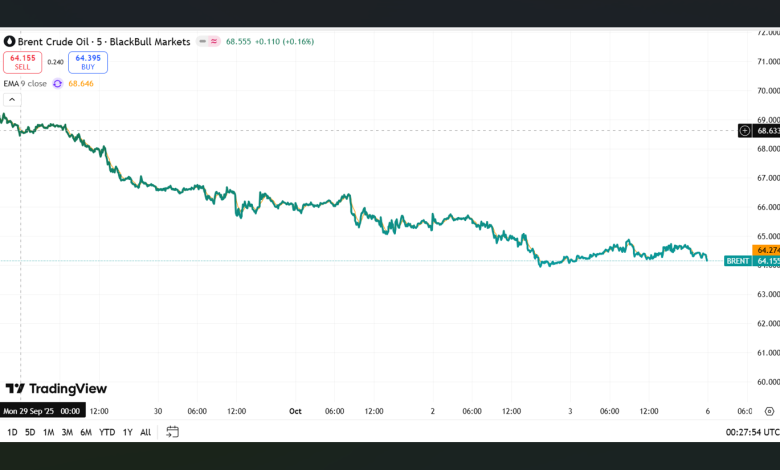The width and height of the screenshot is (780, 470).
Task: Switch to 3M time range
Action: [67, 432]
